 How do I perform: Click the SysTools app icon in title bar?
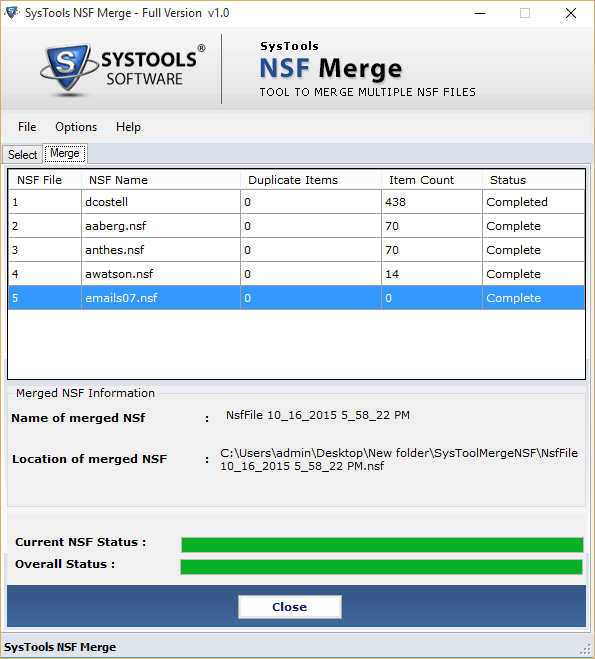pyautogui.click(x=11, y=13)
